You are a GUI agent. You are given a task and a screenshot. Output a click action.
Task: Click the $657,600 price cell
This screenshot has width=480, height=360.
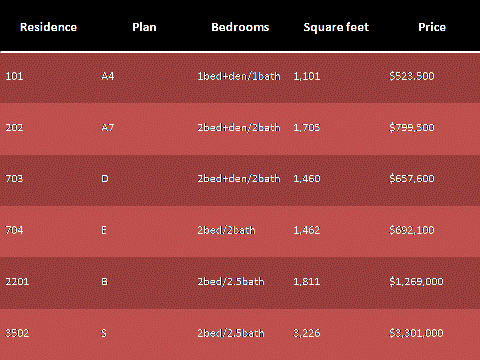pos(412,179)
